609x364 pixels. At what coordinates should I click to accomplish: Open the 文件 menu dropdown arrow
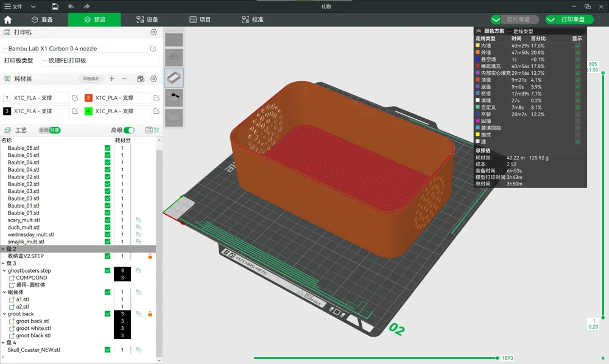(33, 7)
